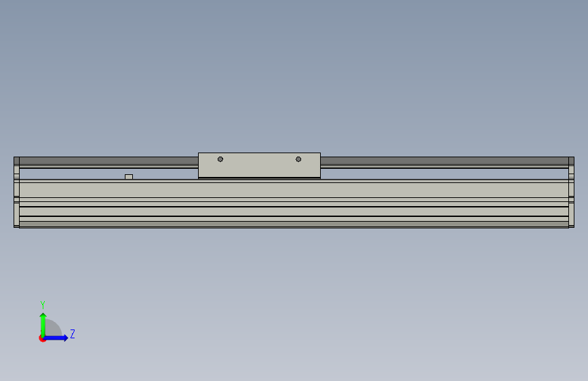The width and height of the screenshot is (588, 381).
Task: Click the red origin dot of the triad
Action: click(42, 339)
